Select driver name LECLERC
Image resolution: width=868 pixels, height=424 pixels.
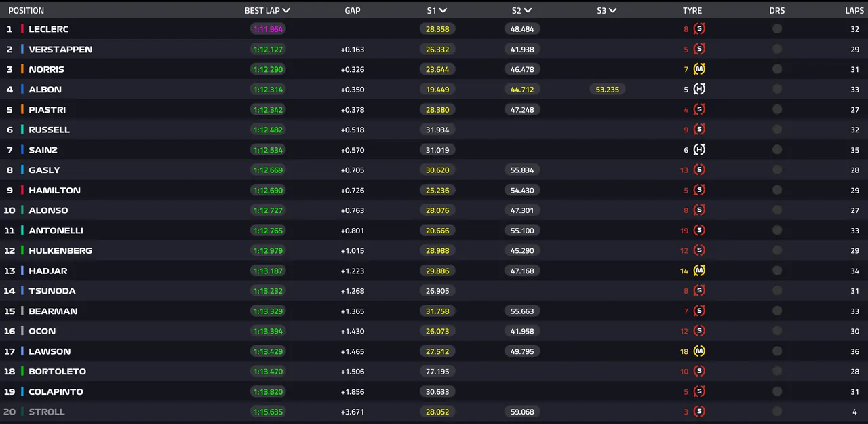[x=49, y=29]
